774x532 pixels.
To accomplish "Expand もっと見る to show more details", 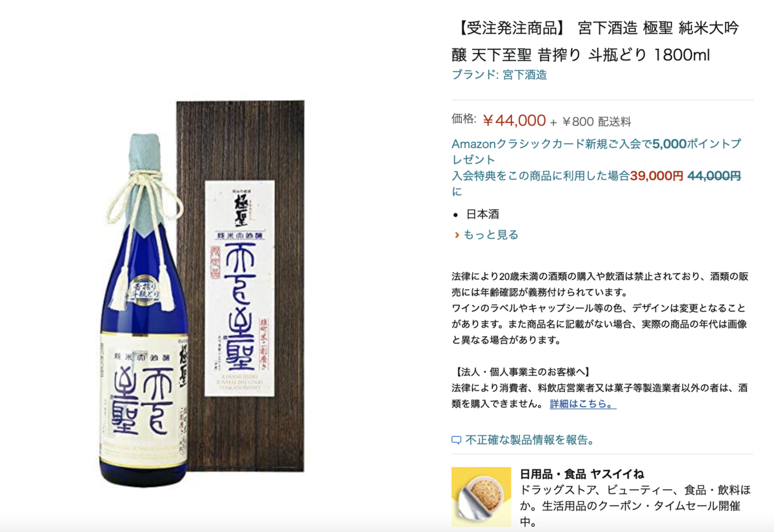I will (491, 235).
